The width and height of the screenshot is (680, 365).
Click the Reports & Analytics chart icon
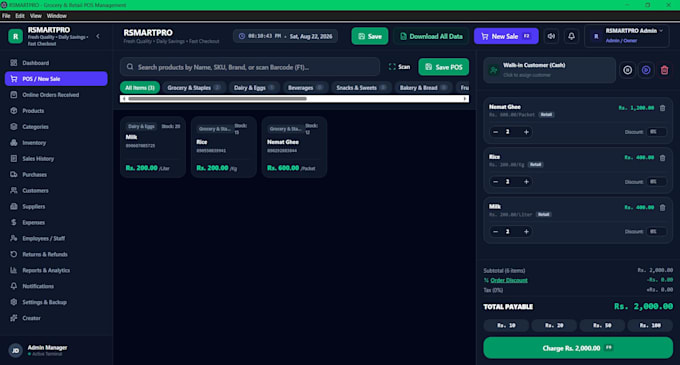coord(14,270)
